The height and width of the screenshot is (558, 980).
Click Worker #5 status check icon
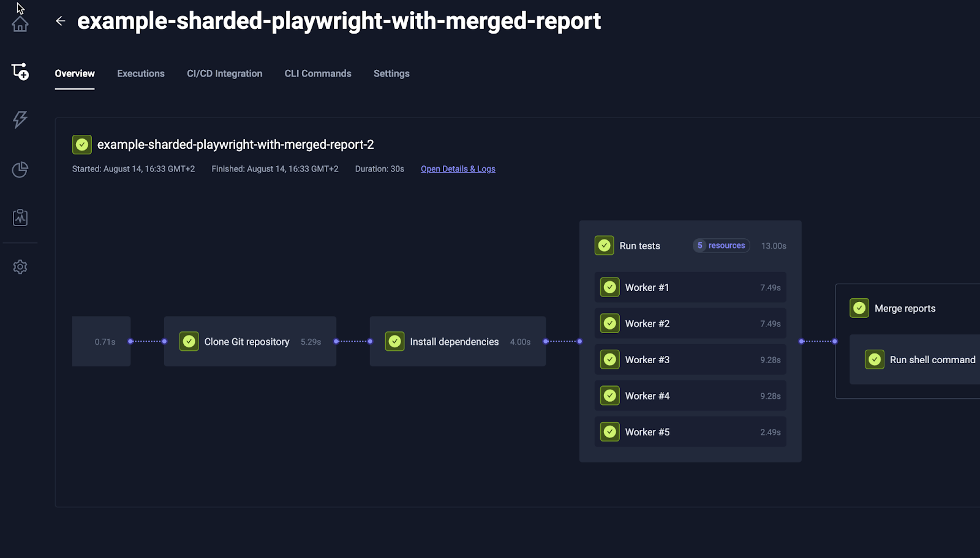610,432
